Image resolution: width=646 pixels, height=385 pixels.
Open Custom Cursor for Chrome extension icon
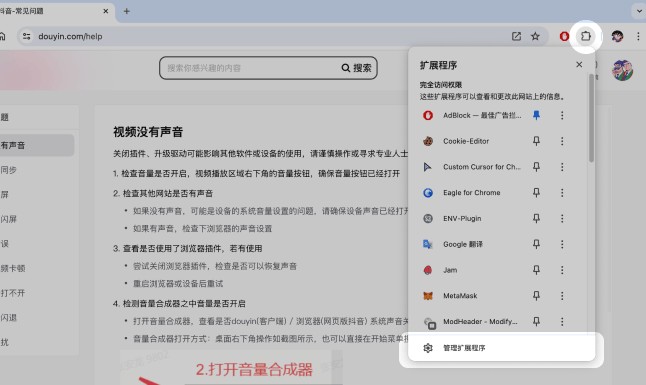[x=428, y=167]
